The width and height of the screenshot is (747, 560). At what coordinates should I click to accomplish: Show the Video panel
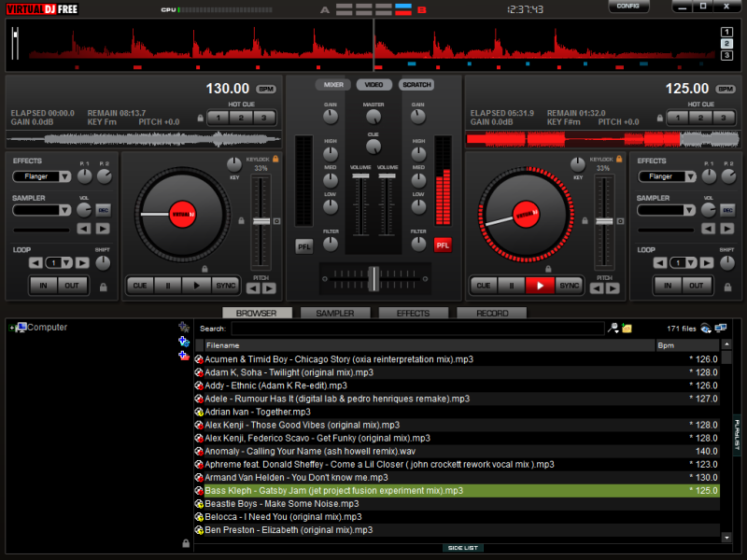click(x=374, y=85)
